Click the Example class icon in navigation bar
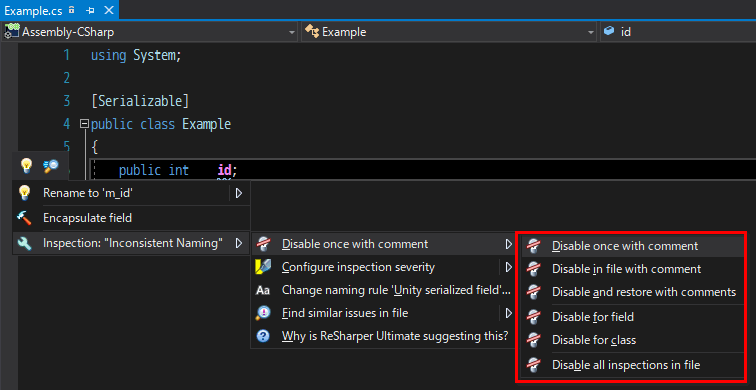Viewport: 756px width, 390px height. [311, 32]
